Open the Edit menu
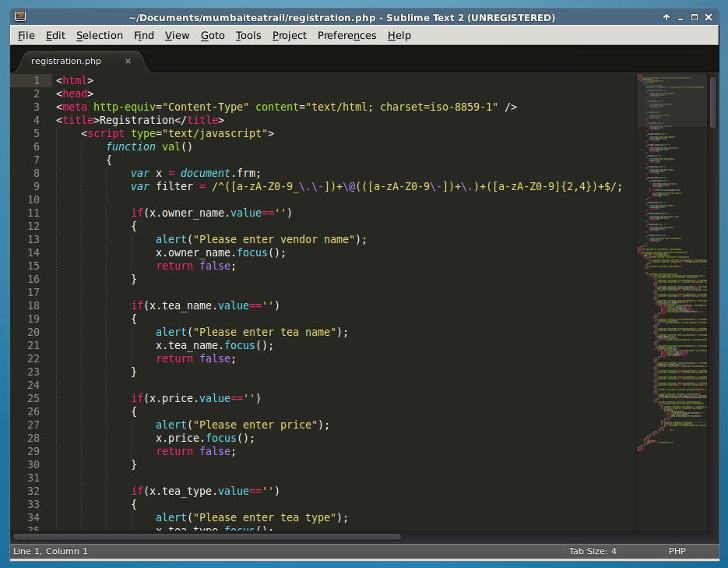728x568 pixels. click(x=55, y=35)
